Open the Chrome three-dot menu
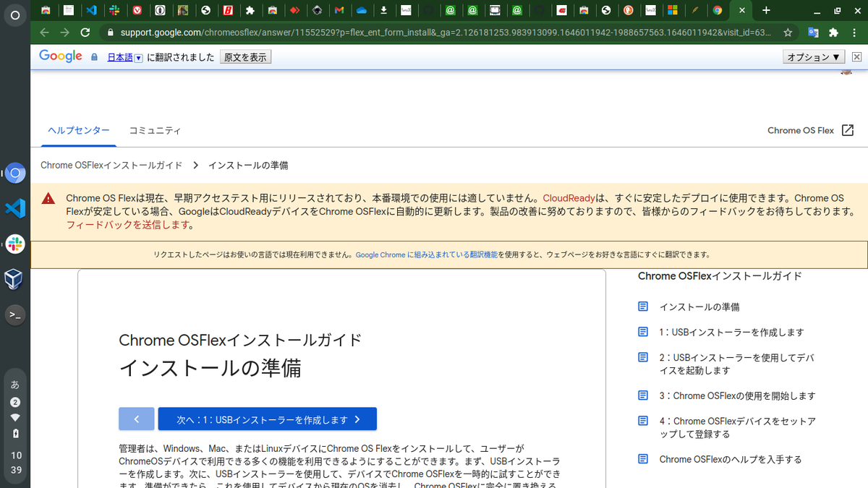This screenshot has height=488, width=868. (854, 33)
